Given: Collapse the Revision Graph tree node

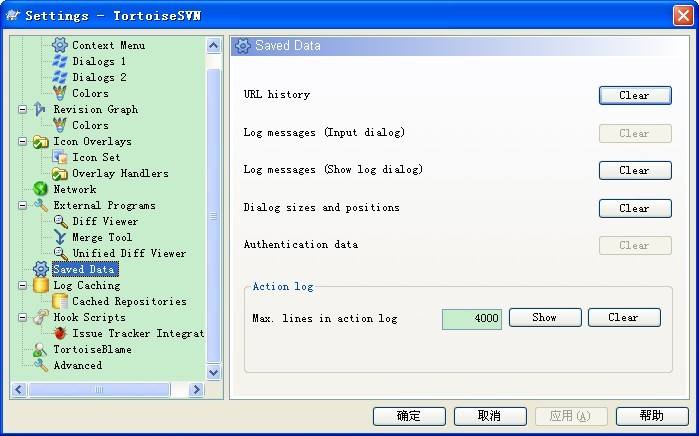Looking at the screenshot, I should point(22,109).
